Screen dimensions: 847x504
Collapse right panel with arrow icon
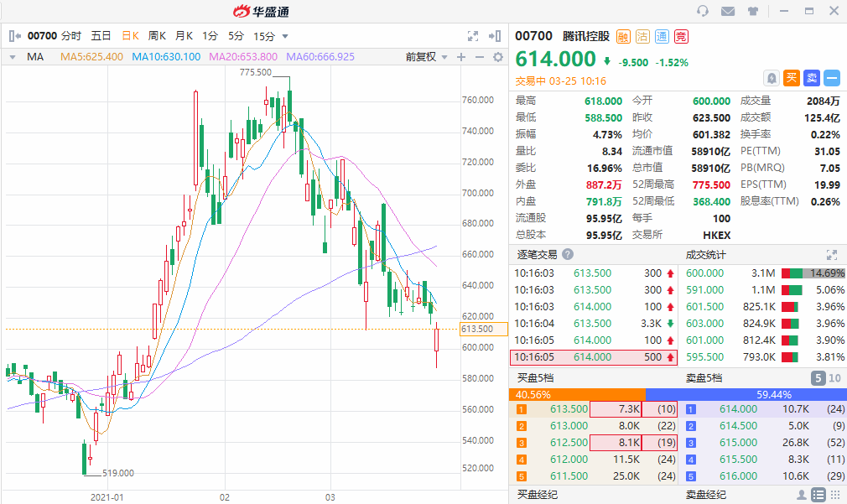(496, 36)
